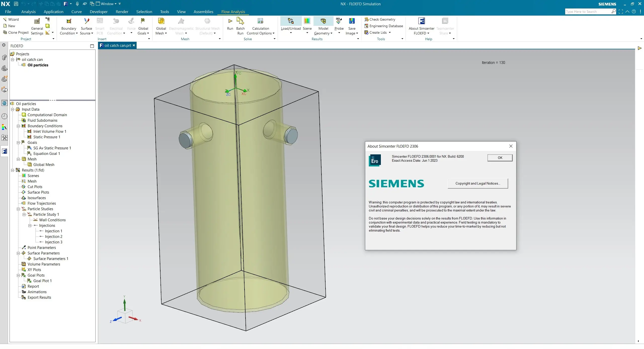Screen dimensions: 644x349
Task: Collapse the Injections node
Action: click(x=30, y=226)
